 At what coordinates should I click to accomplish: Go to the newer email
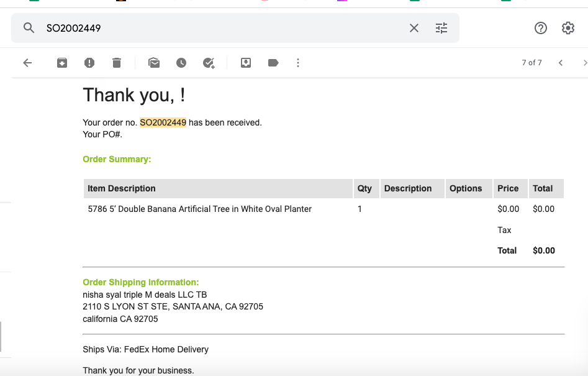point(561,63)
